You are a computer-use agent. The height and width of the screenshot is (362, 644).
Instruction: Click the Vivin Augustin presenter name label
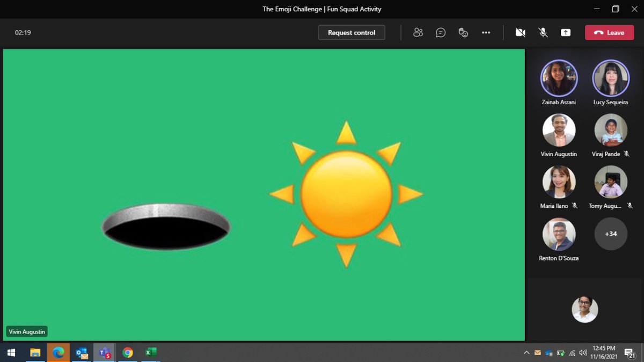coord(27,332)
